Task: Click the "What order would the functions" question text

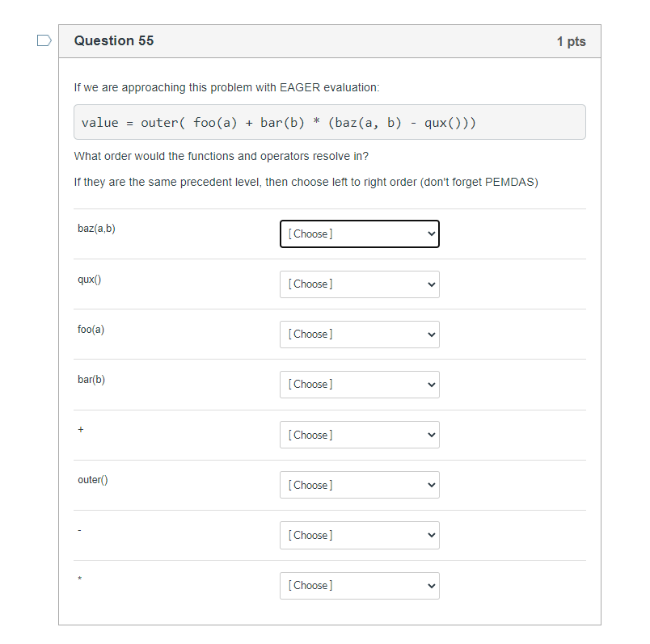Action: [x=221, y=156]
